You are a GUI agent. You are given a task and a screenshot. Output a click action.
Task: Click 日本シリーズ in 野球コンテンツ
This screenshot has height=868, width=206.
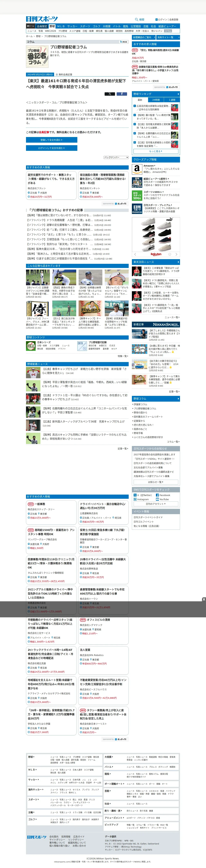pos(44,342)
